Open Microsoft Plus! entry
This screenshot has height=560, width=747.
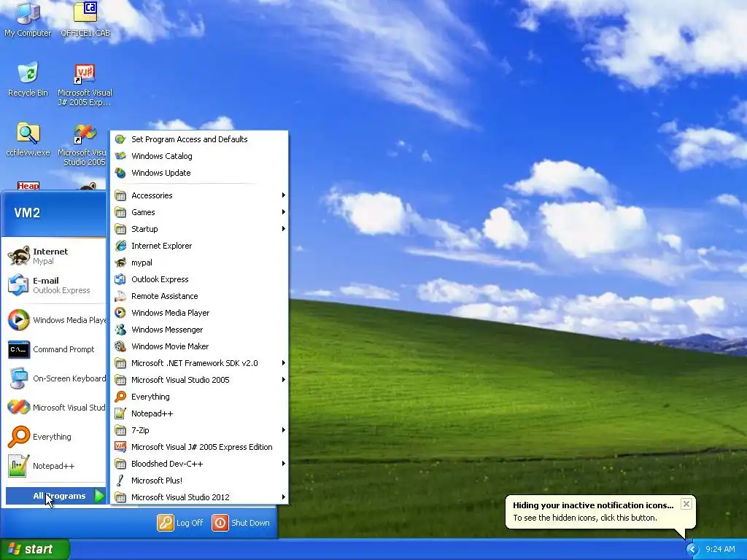[x=200, y=481]
